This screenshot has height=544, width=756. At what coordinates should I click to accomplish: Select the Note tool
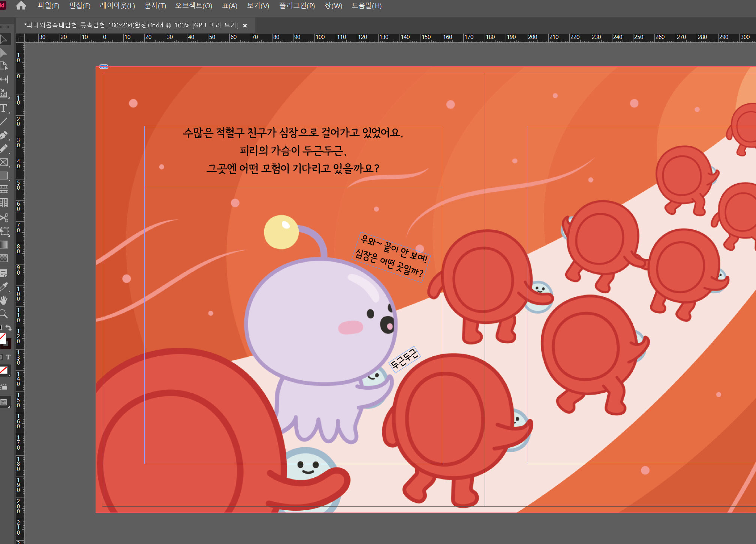click(4, 273)
